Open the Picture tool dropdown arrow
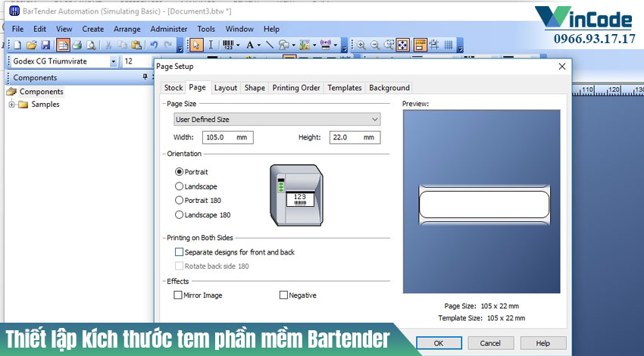The height and width of the screenshot is (356, 644). 314,45
